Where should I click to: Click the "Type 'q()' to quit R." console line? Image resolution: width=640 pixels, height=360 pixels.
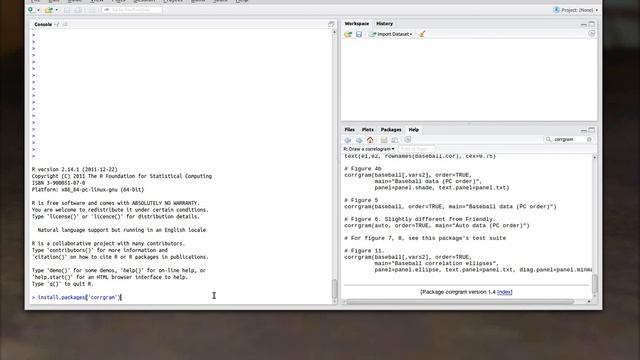coord(62,284)
